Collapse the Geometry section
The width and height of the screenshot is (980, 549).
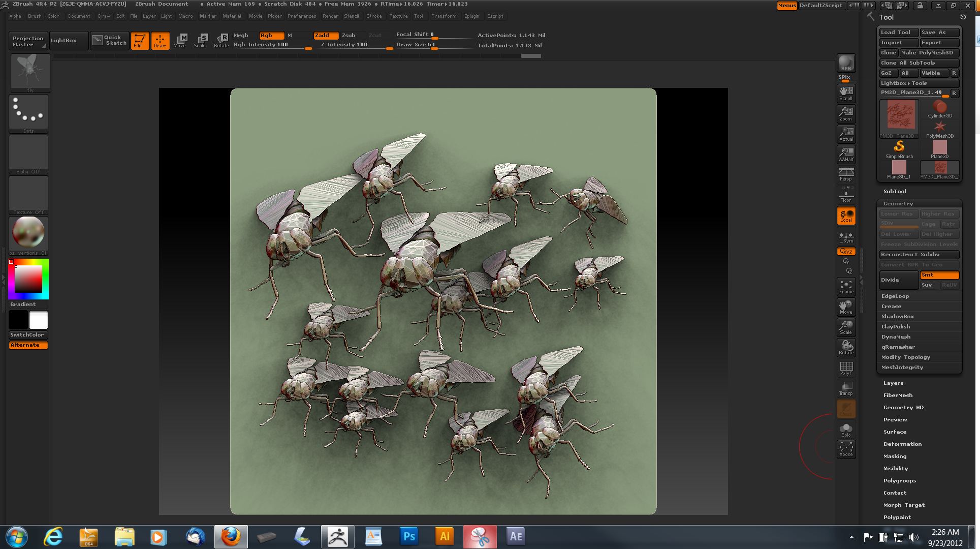[x=898, y=203]
